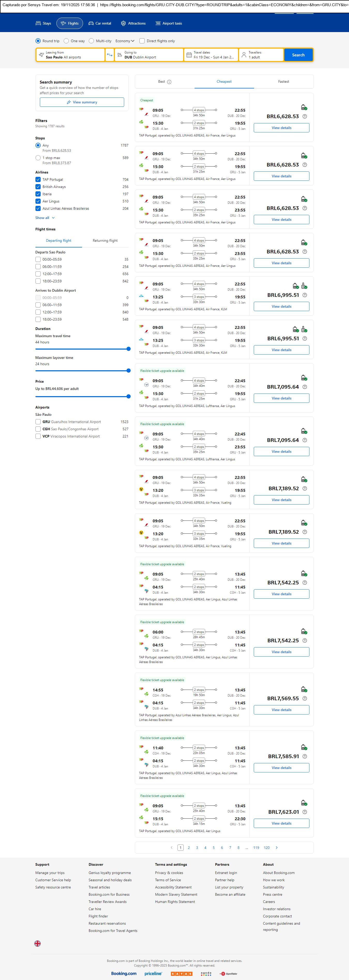
Task: Open the Economy cabin class dropdown
Action: tap(125, 41)
